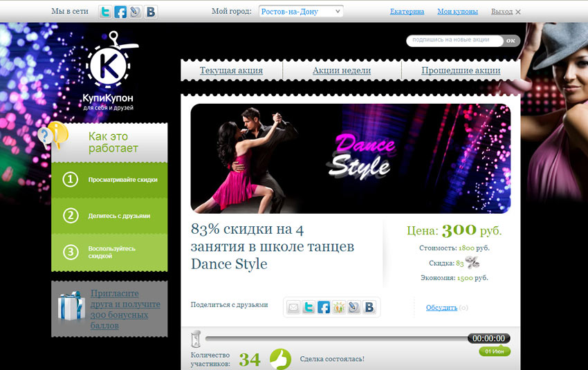This screenshot has width=588, height=370.
Task: Switch to the Акции недели tab
Action: pyautogui.click(x=342, y=71)
